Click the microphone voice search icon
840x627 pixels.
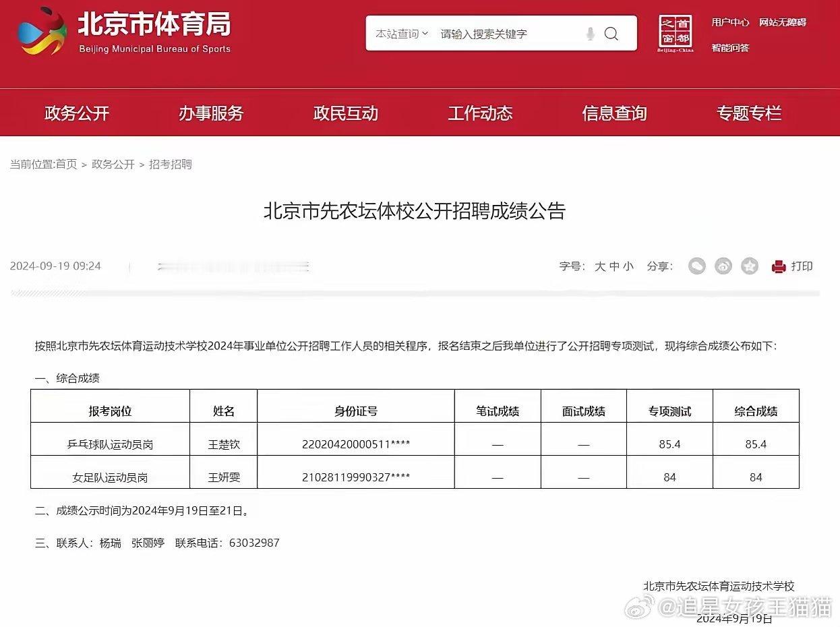pos(591,34)
